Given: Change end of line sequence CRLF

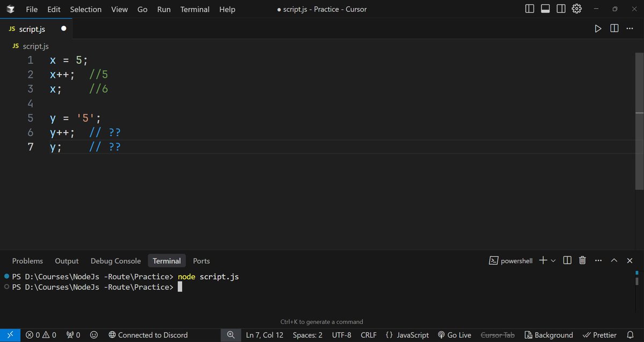Looking at the screenshot, I should pyautogui.click(x=369, y=335).
